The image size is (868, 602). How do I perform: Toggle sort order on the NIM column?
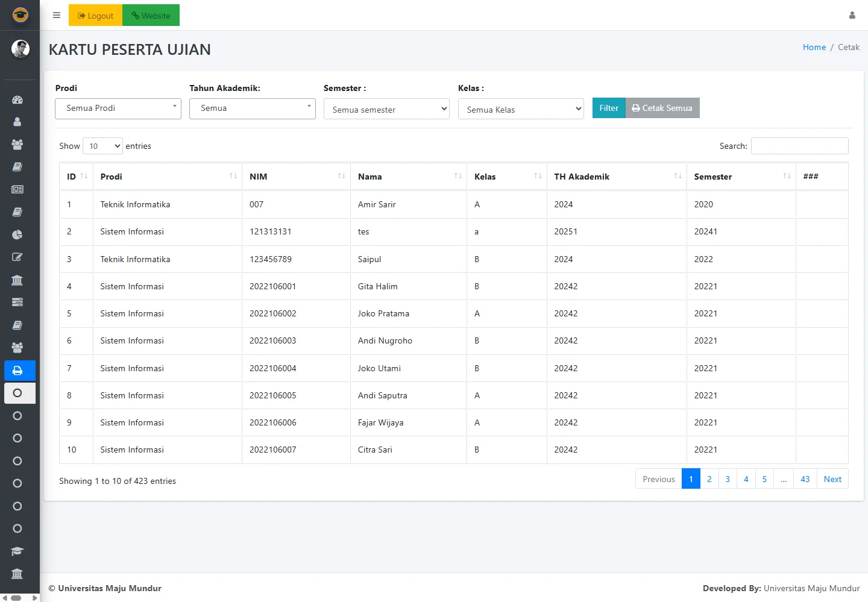[x=295, y=177]
